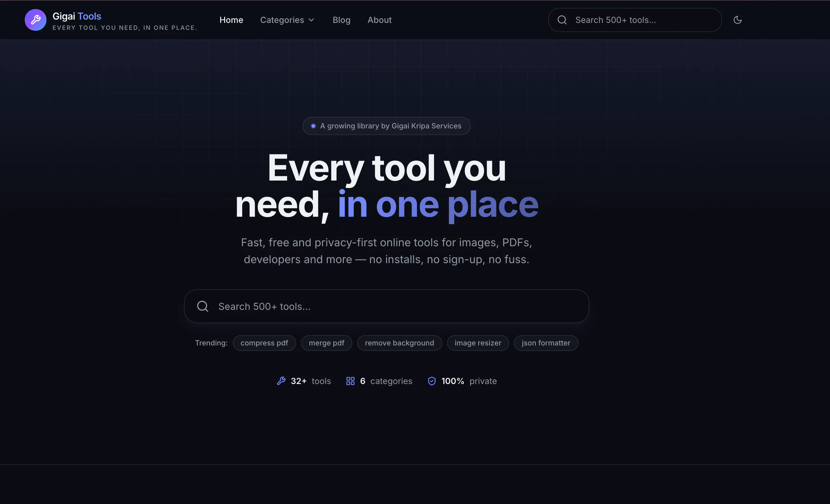This screenshot has height=504, width=830.
Task: Click the magnifier icon in header search
Action: click(562, 20)
